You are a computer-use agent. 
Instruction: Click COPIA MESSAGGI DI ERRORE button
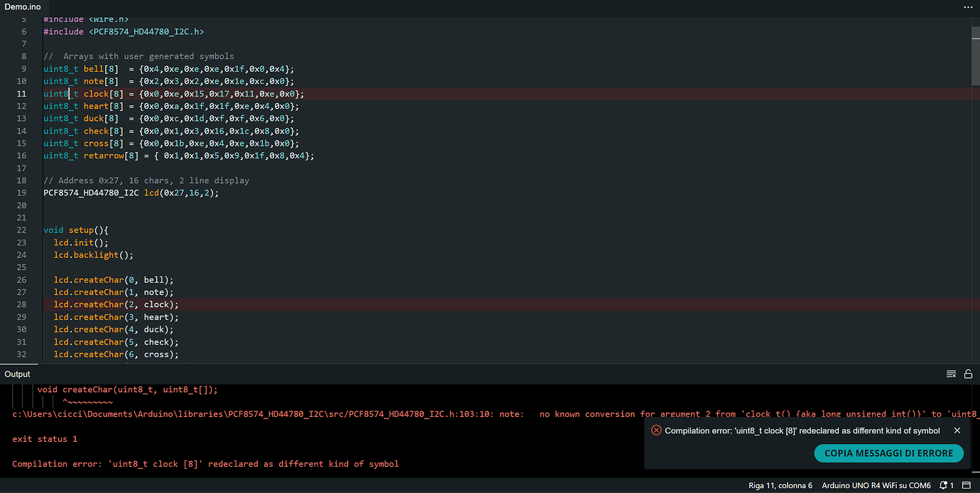click(888, 453)
